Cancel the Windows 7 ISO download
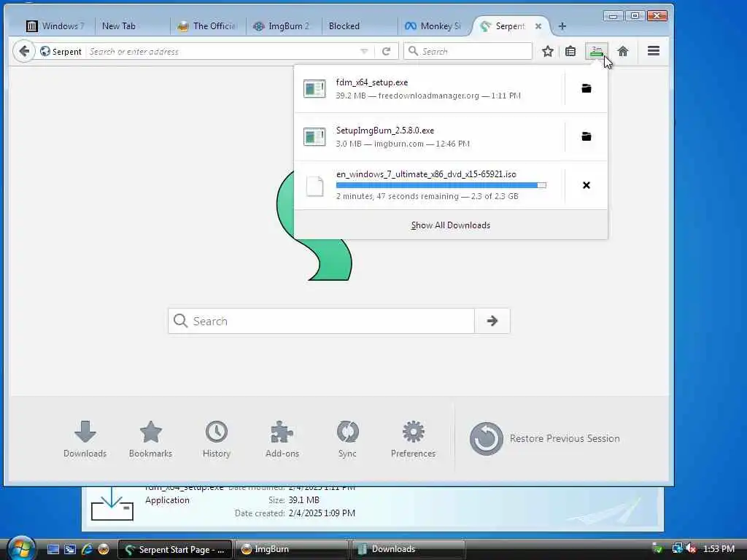Viewport: 747px width, 560px height. [x=586, y=185]
